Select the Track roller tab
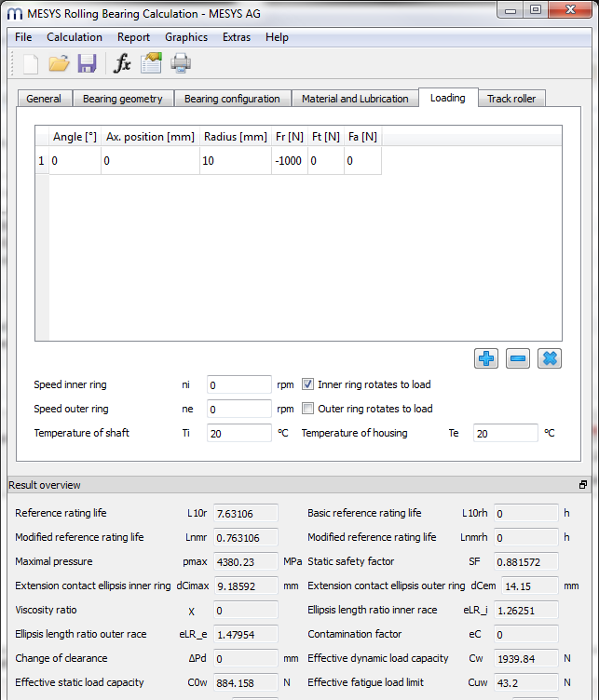The width and height of the screenshot is (599, 700). [511, 99]
